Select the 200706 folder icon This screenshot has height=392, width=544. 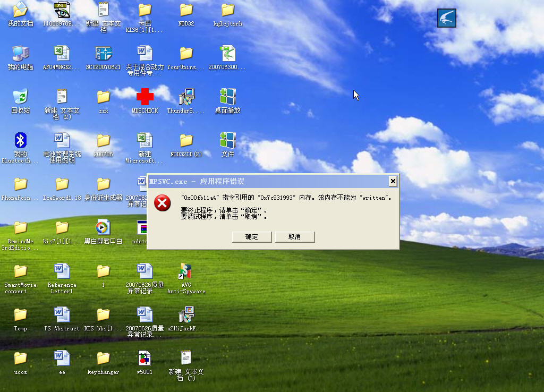[103, 146]
